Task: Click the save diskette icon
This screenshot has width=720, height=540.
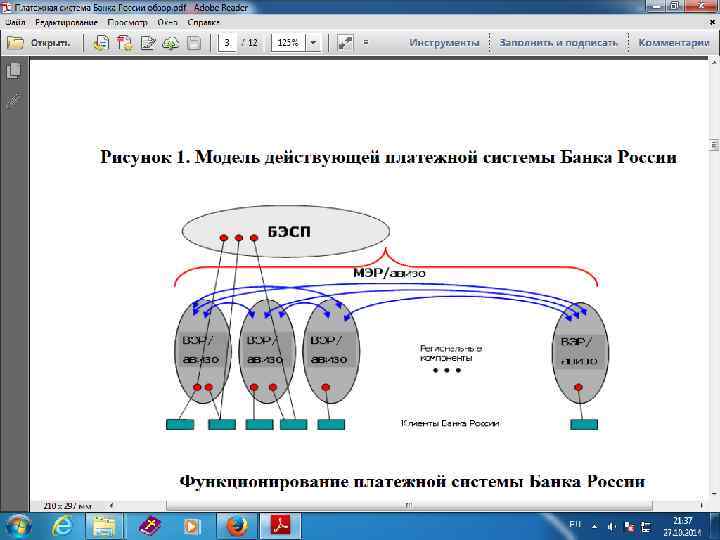Action: pyautogui.click(x=194, y=43)
